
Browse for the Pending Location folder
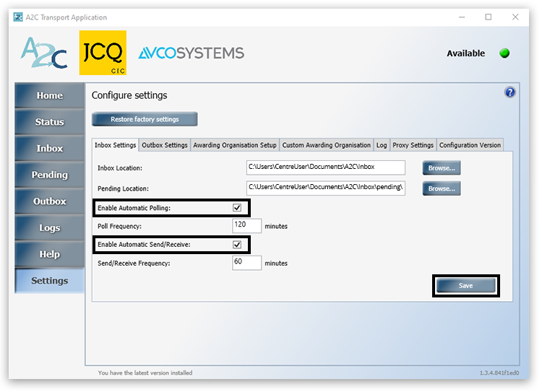coord(442,188)
